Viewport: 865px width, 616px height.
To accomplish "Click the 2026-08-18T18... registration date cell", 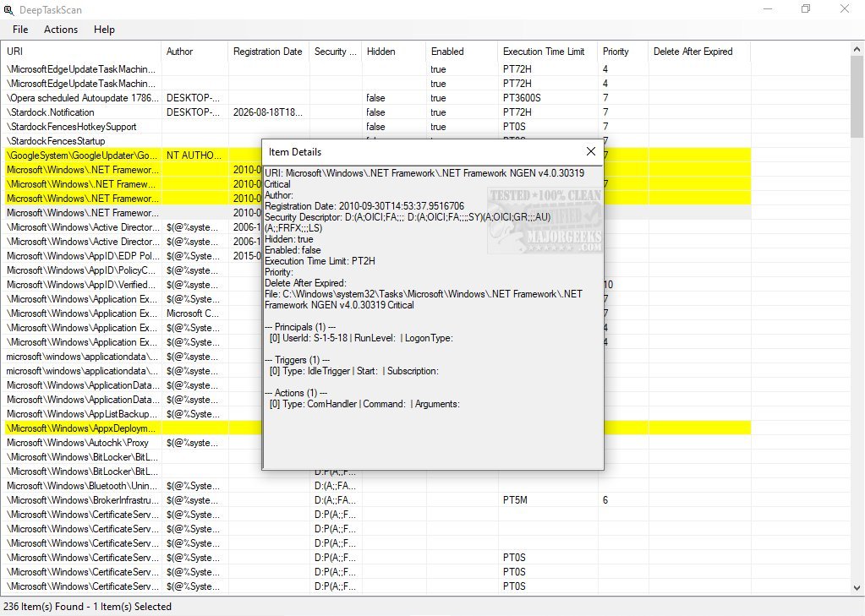I will point(267,112).
